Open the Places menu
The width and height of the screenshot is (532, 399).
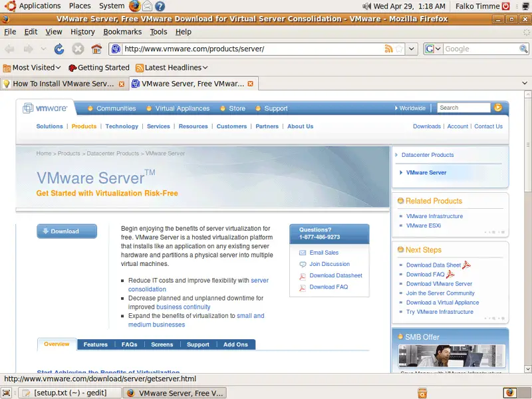80,6
